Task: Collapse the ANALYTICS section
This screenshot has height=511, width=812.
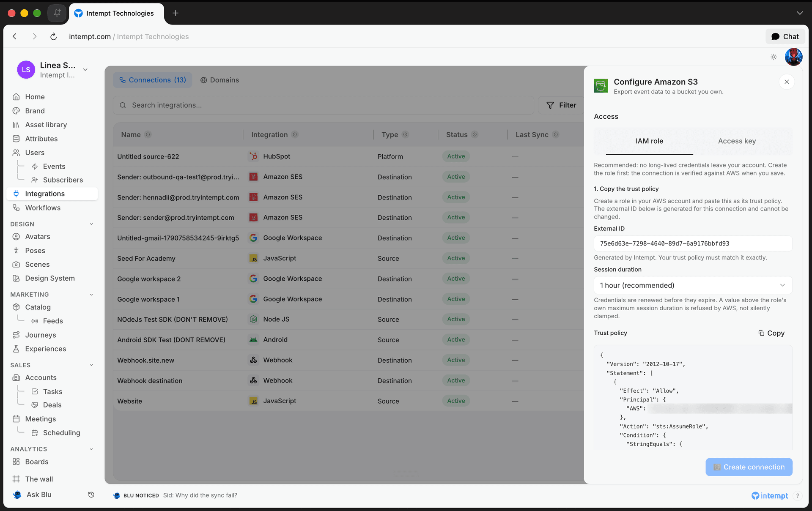Action: pos(91,449)
